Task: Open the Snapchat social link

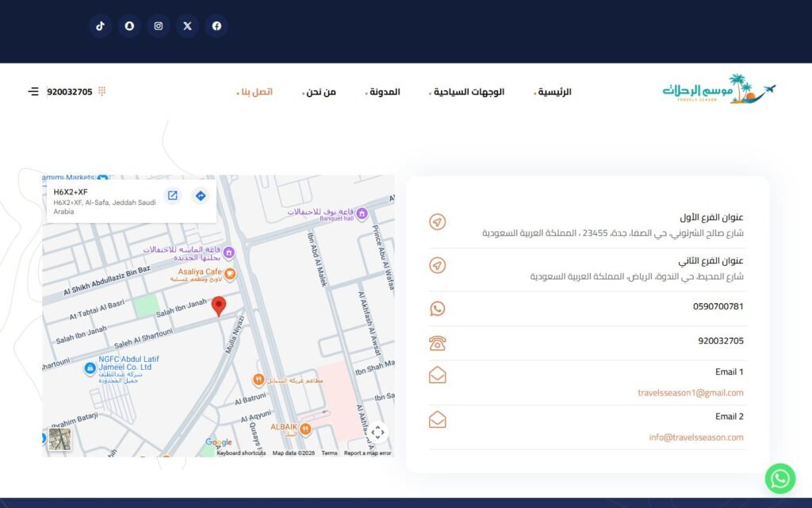Action: (129, 26)
